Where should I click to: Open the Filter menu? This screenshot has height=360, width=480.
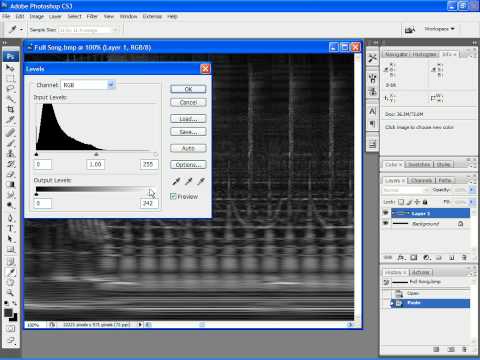[92, 16]
